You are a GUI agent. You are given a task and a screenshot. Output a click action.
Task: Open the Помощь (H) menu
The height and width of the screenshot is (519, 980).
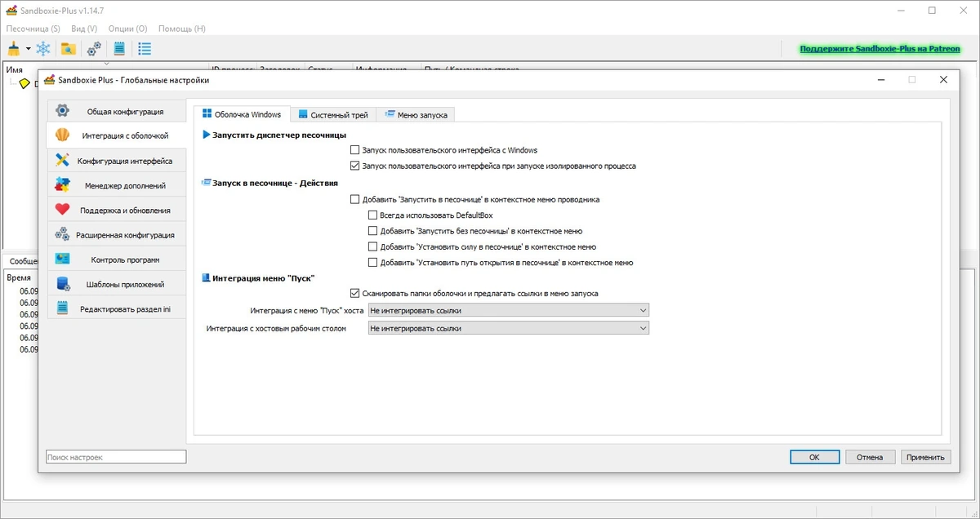coord(181,29)
